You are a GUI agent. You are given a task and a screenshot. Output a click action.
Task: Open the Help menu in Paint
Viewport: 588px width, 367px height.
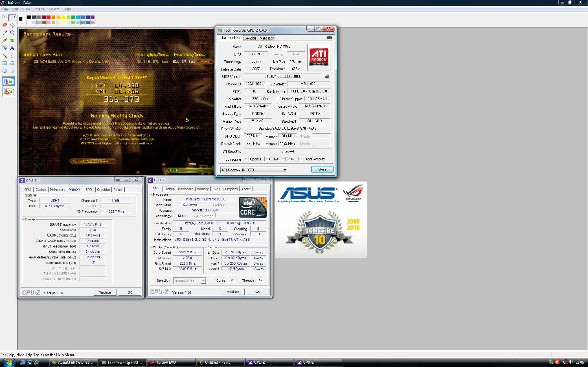pyautogui.click(x=67, y=9)
